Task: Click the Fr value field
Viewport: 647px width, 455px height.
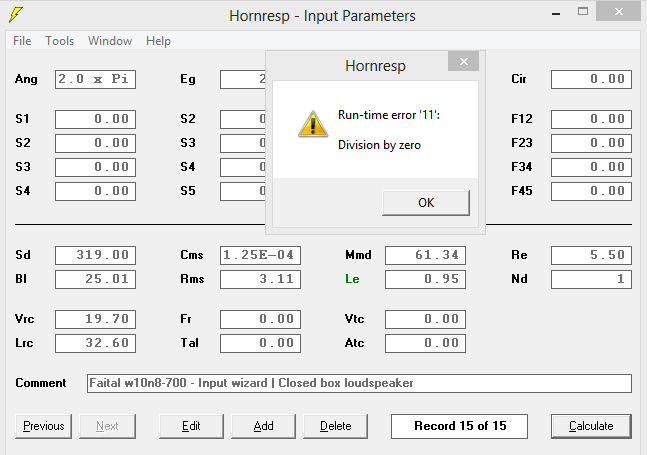Action: (x=260, y=319)
